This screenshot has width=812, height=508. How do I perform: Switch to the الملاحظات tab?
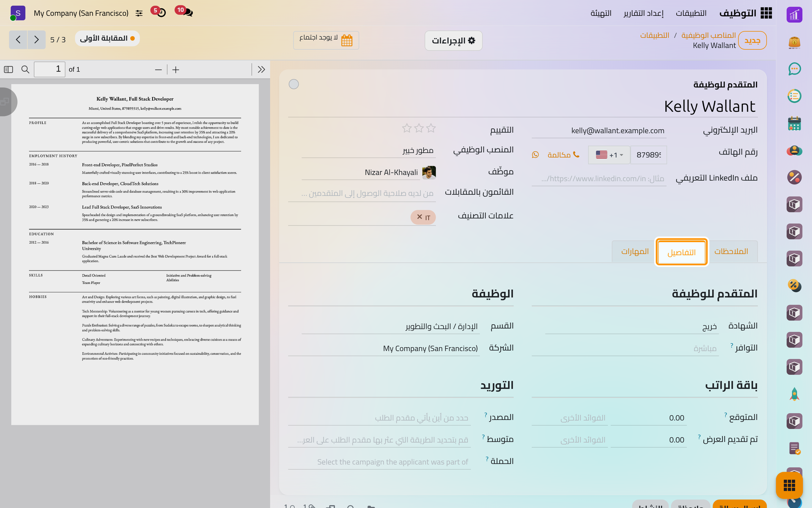click(x=731, y=251)
